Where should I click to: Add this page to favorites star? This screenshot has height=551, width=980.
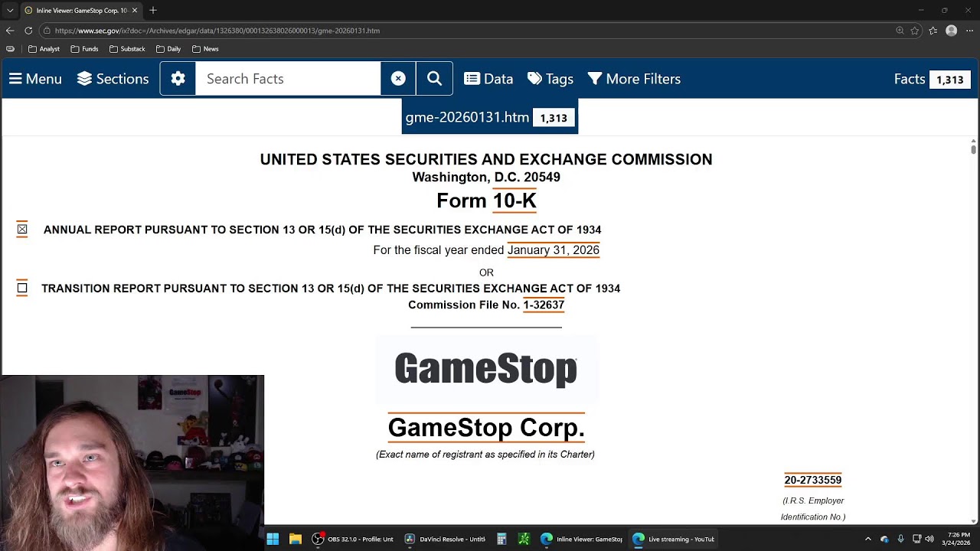click(915, 31)
